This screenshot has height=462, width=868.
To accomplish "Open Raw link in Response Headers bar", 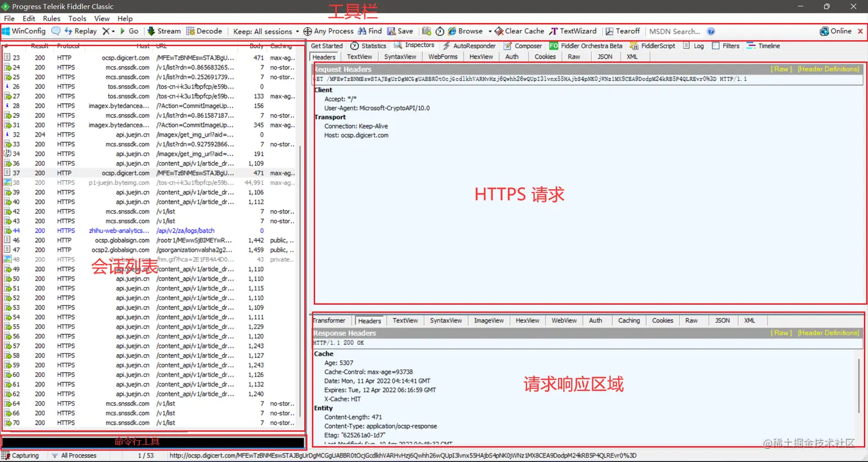I will (x=781, y=333).
